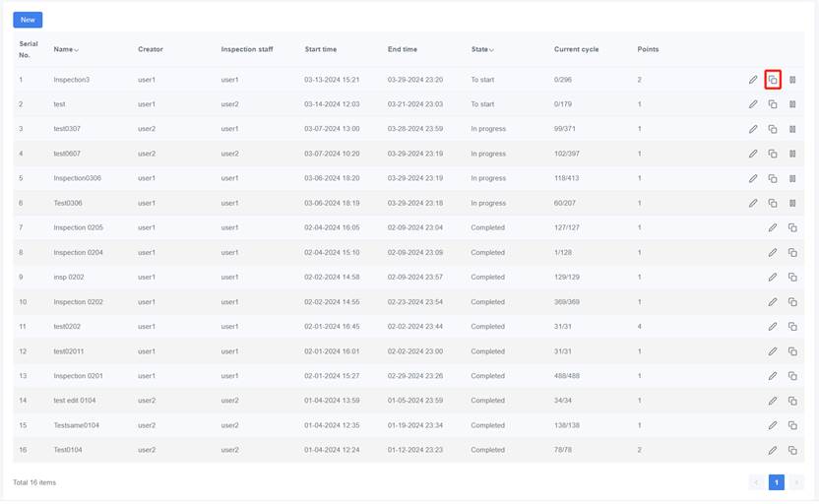Image resolution: width=819 pixels, height=504 pixels.
Task: Open the Name column sort arrow
Action: tap(77, 50)
